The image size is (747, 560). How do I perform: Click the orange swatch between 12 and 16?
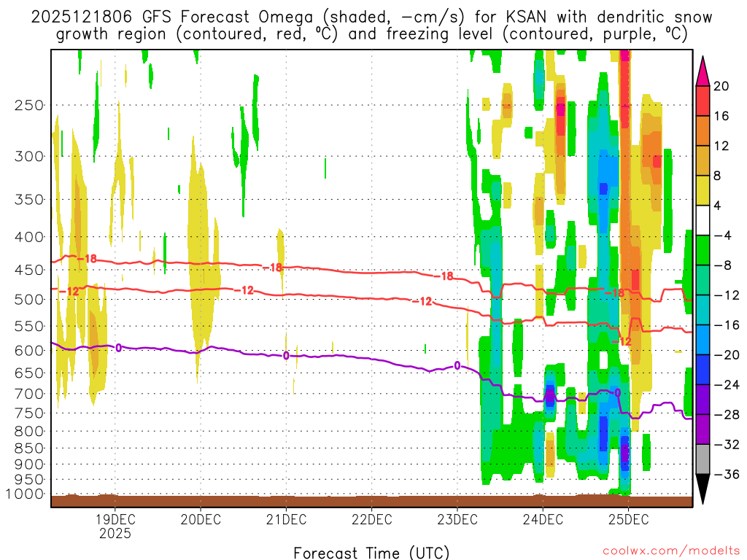[x=703, y=131]
